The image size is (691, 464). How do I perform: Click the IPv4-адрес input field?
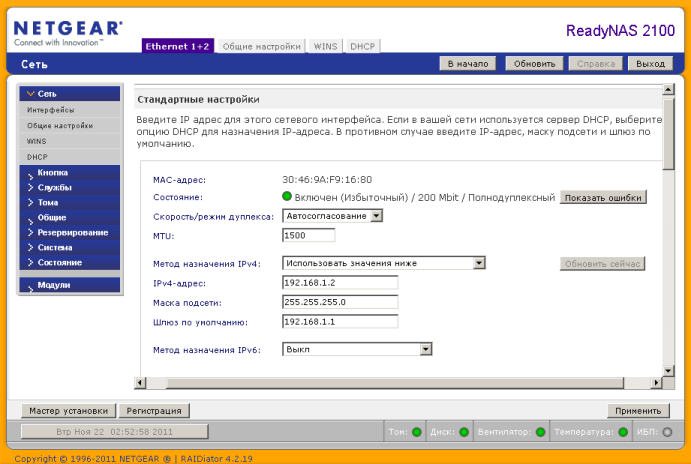(x=340, y=282)
